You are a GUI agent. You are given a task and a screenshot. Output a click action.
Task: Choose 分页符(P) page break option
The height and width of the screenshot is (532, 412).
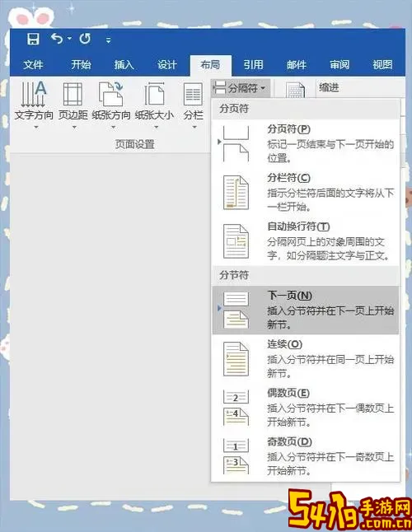point(306,143)
